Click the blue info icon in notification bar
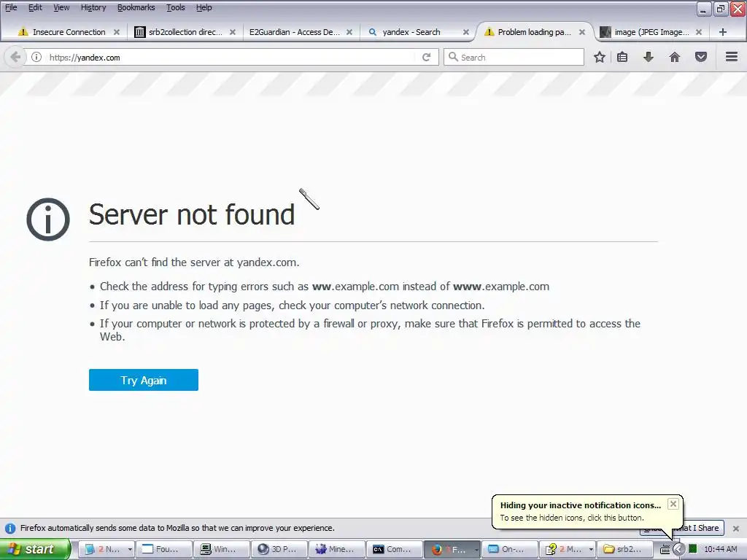 [10, 528]
